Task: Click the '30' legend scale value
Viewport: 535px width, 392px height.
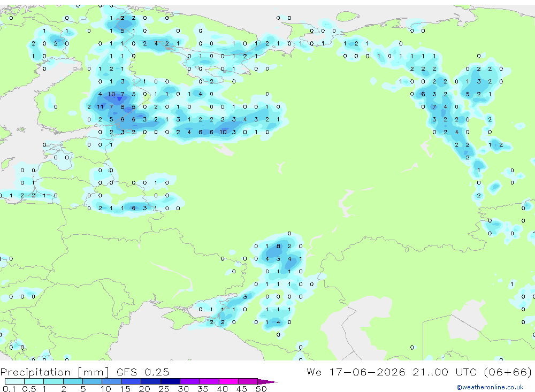Action: click(x=183, y=389)
